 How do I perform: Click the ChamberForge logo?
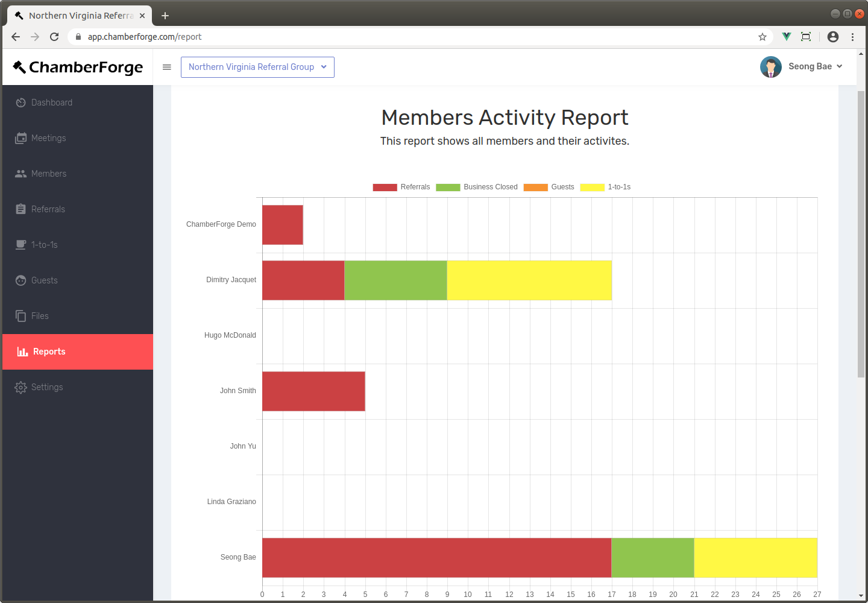click(x=77, y=67)
